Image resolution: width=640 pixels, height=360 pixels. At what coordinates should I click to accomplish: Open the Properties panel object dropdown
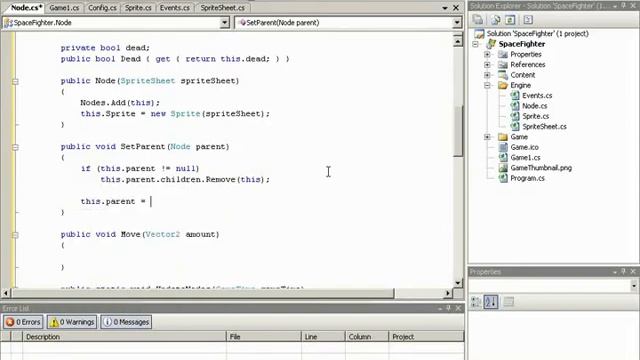point(634,286)
